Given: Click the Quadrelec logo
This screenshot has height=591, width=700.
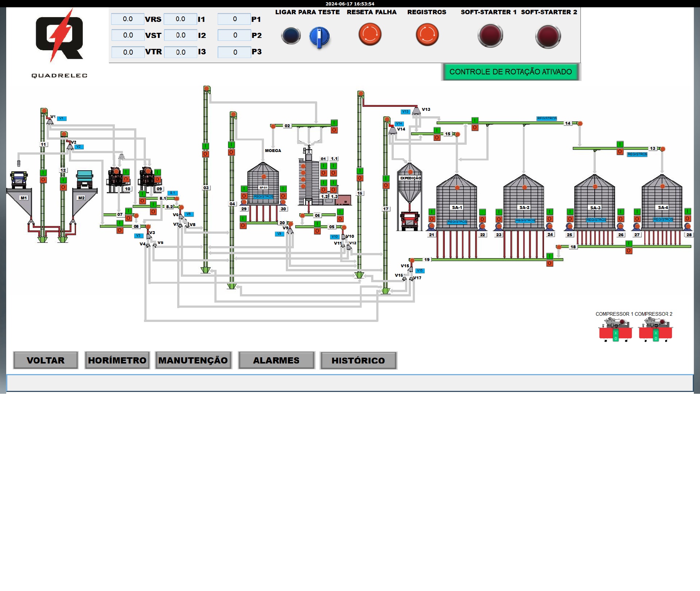Looking at the screenshot, I should (59, 36).
